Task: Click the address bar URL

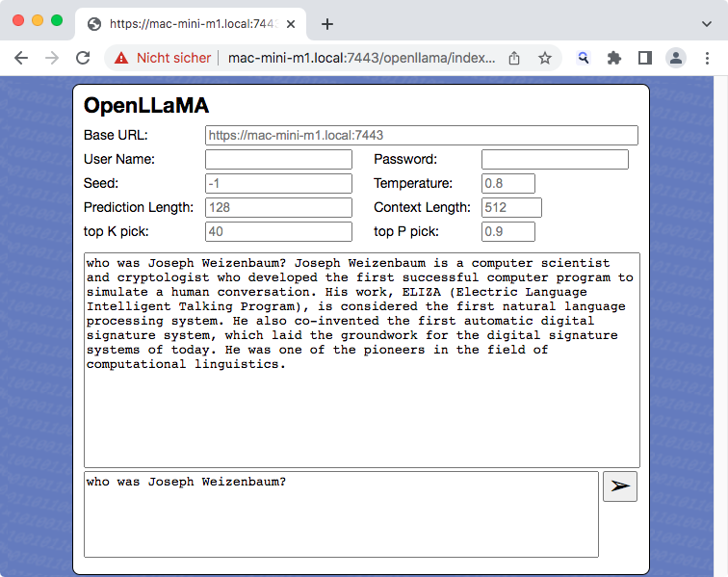Action: pos(362,58)
